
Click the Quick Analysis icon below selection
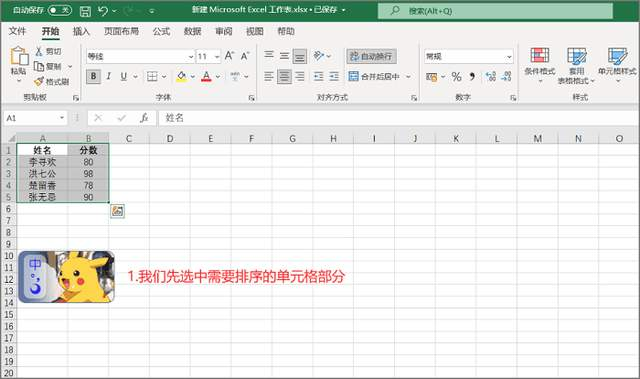118,211
